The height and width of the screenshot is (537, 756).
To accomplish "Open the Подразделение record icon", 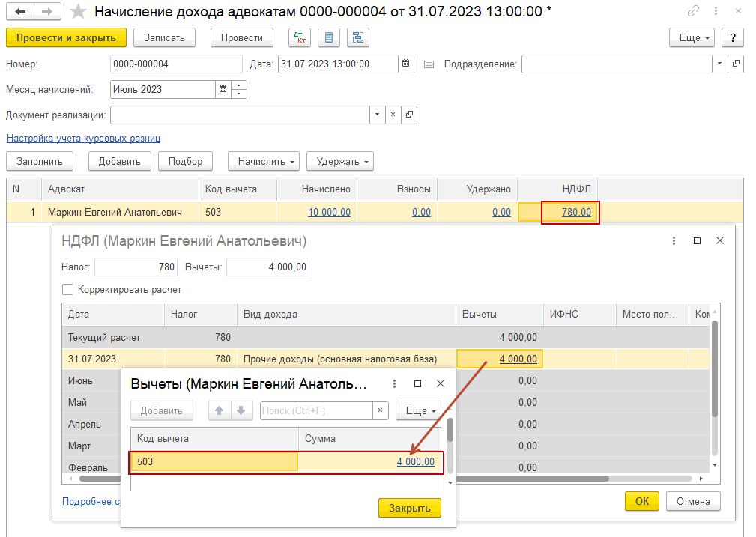I will pos(736,64).
